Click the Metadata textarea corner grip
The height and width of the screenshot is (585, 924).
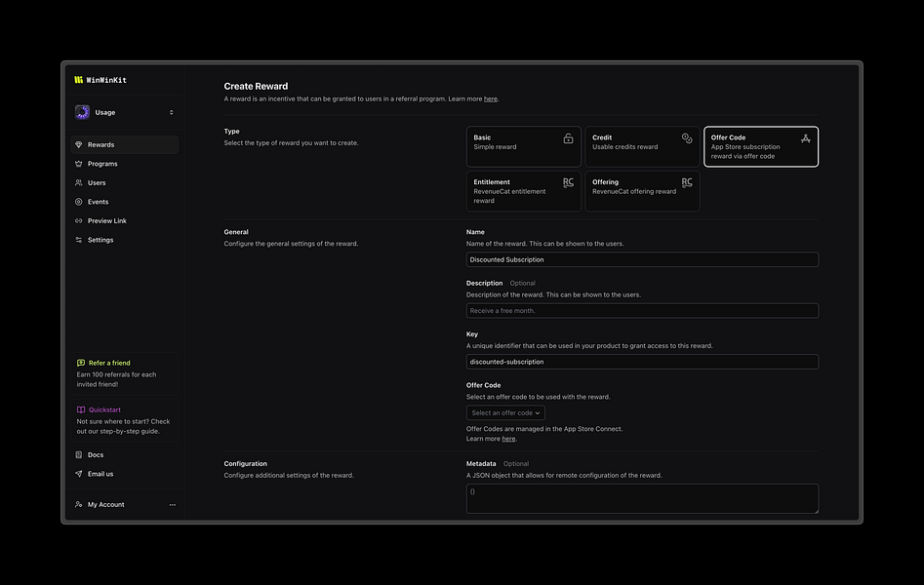click(x=816, y=510)
